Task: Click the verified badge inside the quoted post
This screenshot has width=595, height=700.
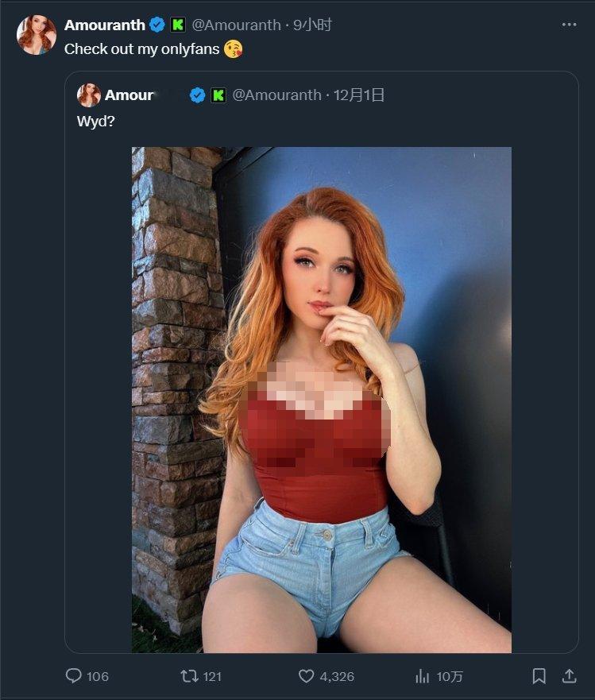Action: (x=197, y=95)
